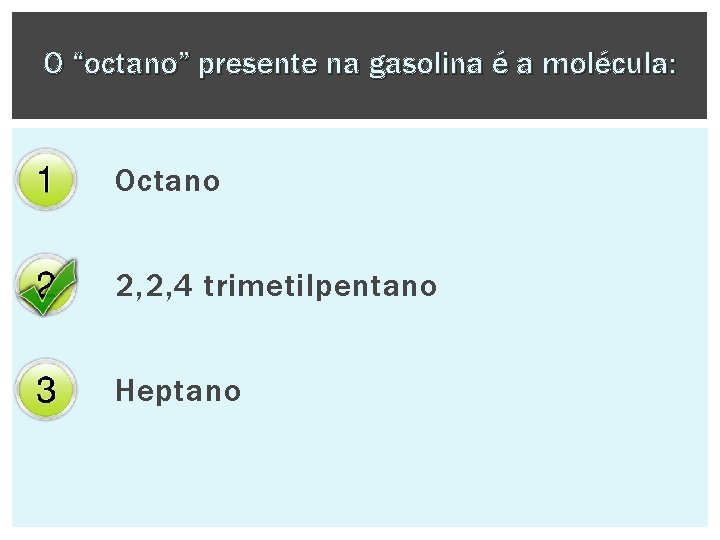Click the blue area right of "Heptano"

tap(470, 390)
